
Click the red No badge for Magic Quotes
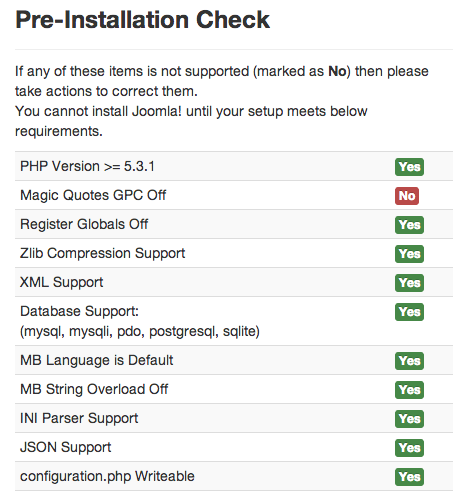(x=407, y=196)
